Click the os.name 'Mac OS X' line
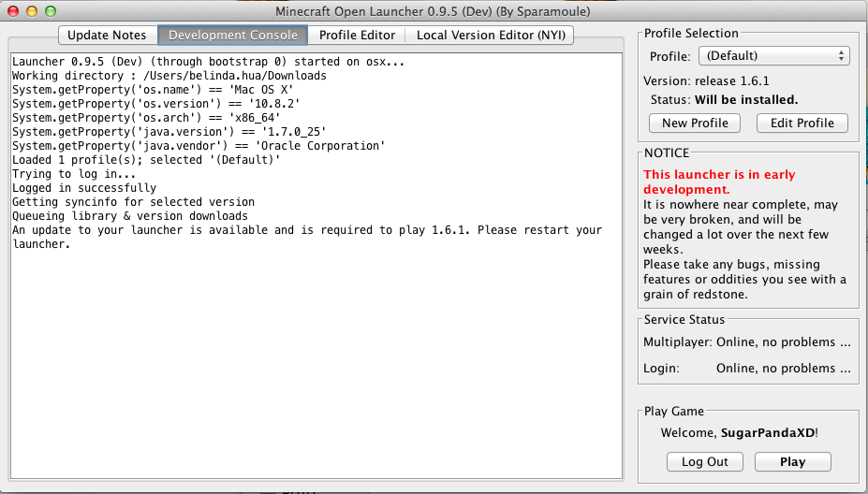Viewport: 868px width, 494px height. 153,90
